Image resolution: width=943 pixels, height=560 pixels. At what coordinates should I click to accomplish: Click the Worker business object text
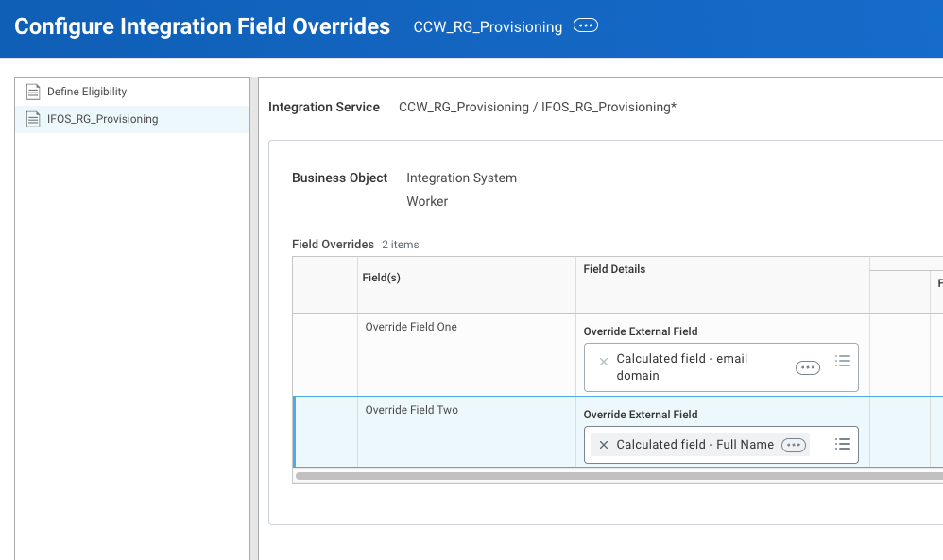tap(427, 201)
